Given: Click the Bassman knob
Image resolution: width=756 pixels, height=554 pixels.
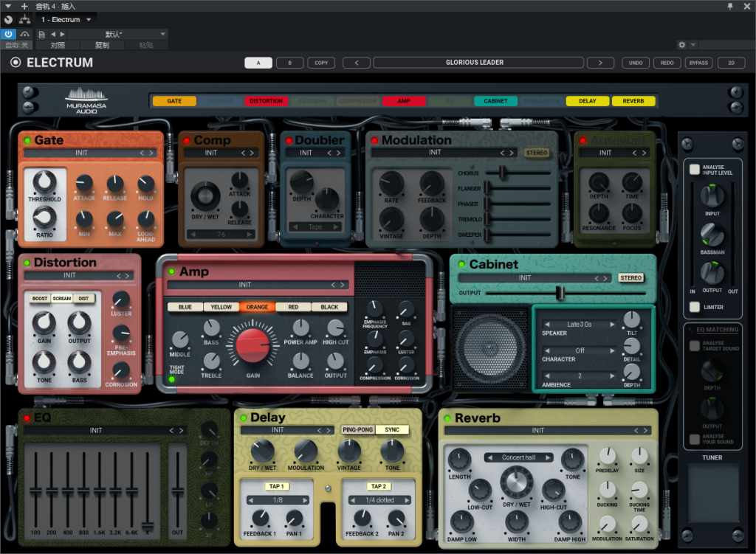Looking at the screenshot, I should pyautogui.click(x=712, y=235).
